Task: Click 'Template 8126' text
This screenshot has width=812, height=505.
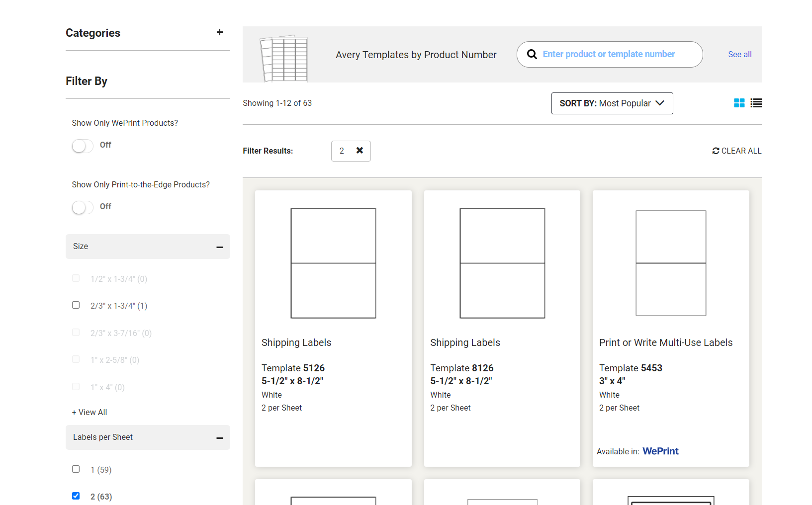Action: (x=462, y=368)
